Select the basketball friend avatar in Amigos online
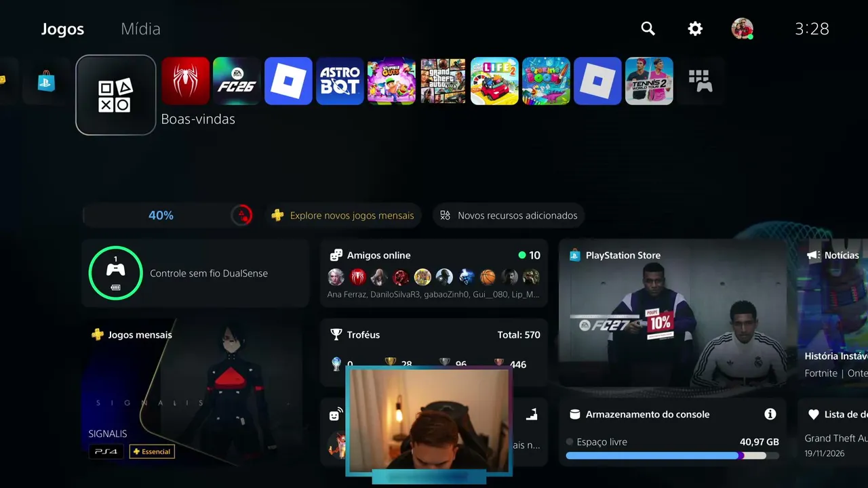The width and height of the screenshot is (868, 488). tap(488, 277)
